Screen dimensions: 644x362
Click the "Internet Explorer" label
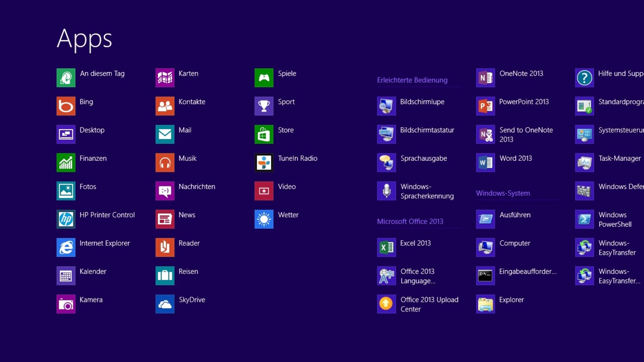[x=105, y=243]
